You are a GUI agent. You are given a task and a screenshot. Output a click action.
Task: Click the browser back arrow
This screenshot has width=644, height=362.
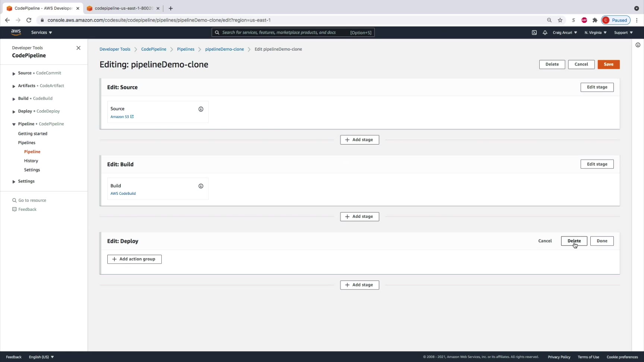click(7, 20)
